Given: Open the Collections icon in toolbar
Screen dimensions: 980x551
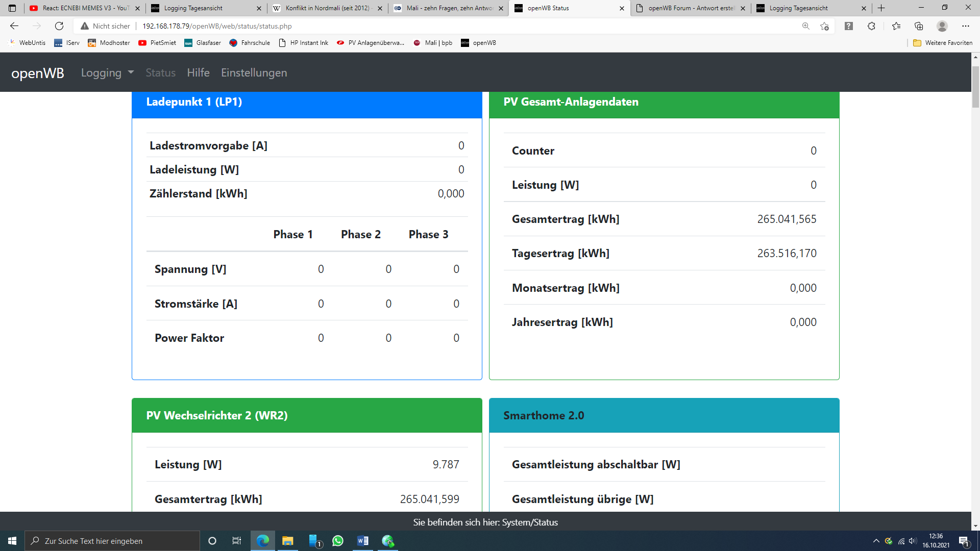Looking at the screenshot, I should point(919,26).
